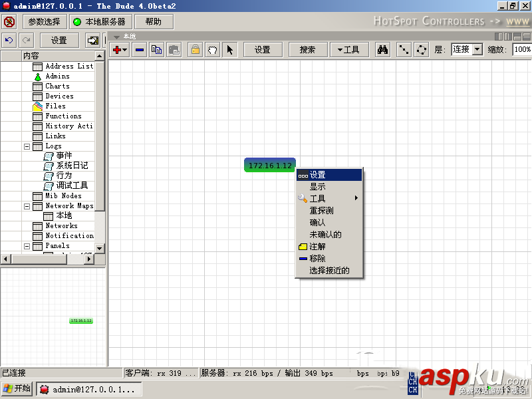Click the 设置 button in left panel

[59, 41]
